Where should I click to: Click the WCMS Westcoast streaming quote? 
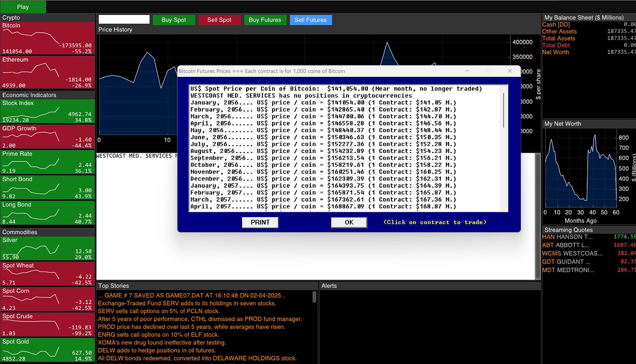click(x=589, y=253)
